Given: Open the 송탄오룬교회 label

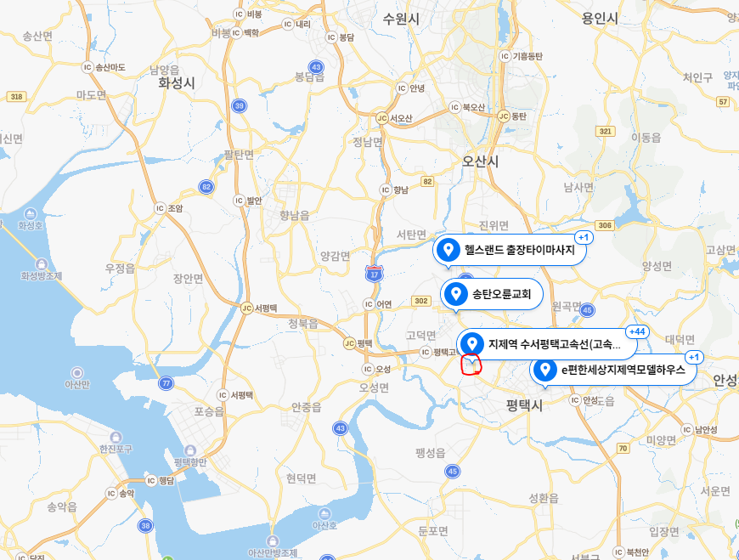Looking at the screenshot, I should (502, 294).
